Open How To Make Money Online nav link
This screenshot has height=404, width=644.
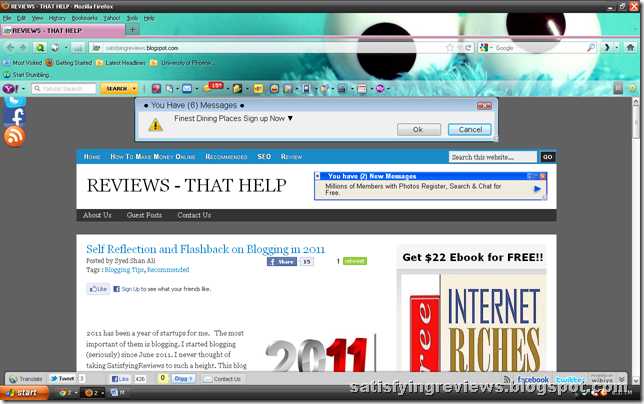pos(152,157)
